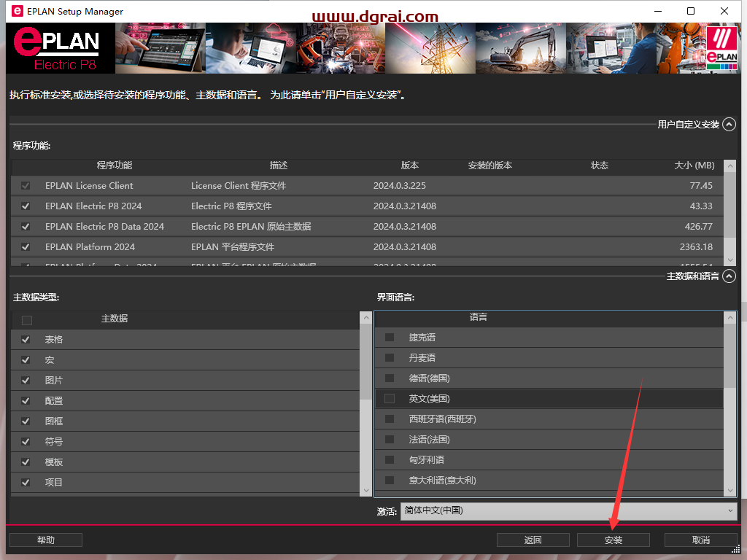Uncheck the 符号 master data checkbox

tap(26, 442)
